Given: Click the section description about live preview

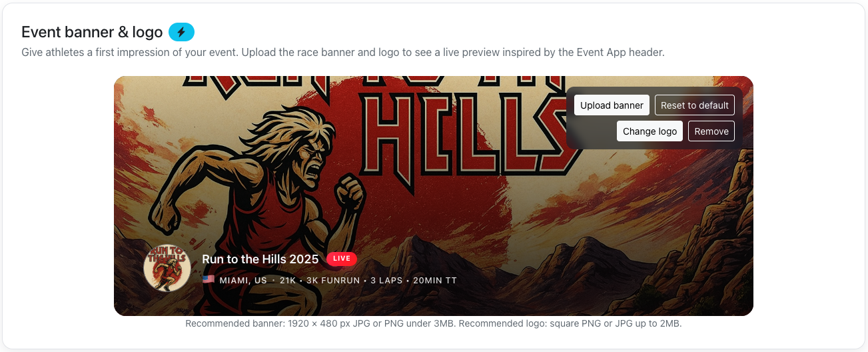Looking at the screenshot, I should [343, 52].
